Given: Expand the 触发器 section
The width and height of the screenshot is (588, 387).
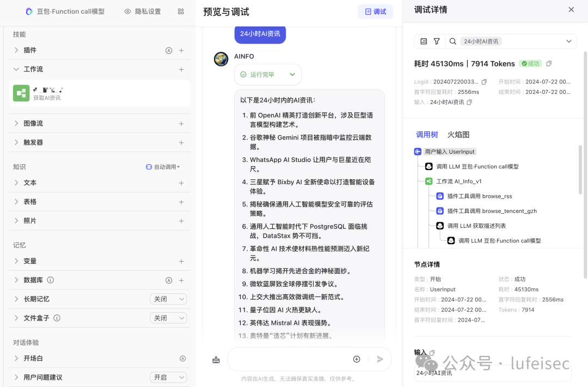Looking at the screenshot, I should pos(16,142).
